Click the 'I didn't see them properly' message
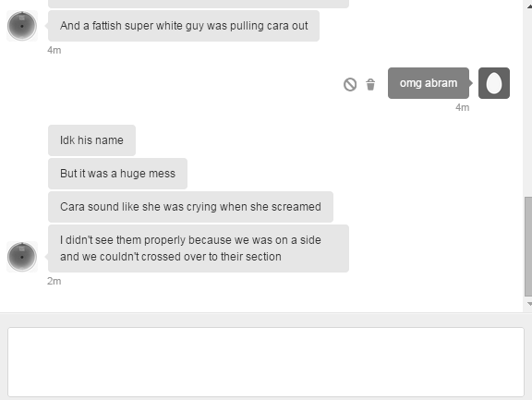The width and height of the screenshot is (532, 400). click(199, 248)
